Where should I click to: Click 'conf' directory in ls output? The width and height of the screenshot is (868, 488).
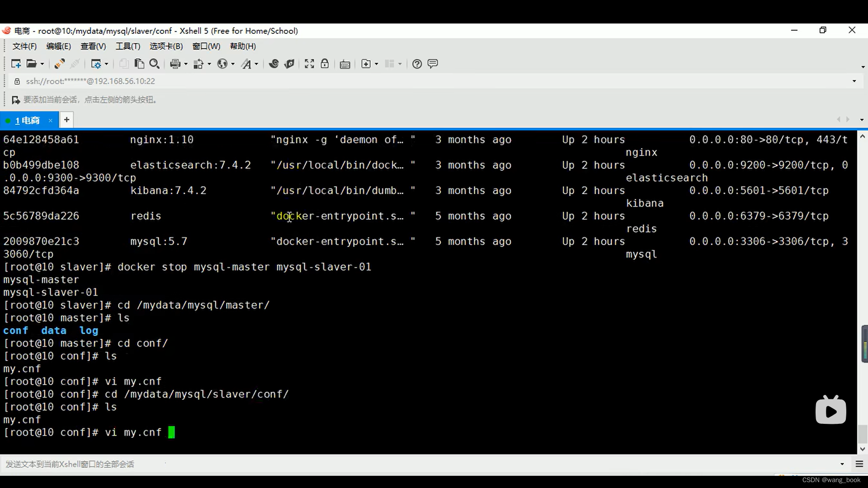[x=16, y=331]
